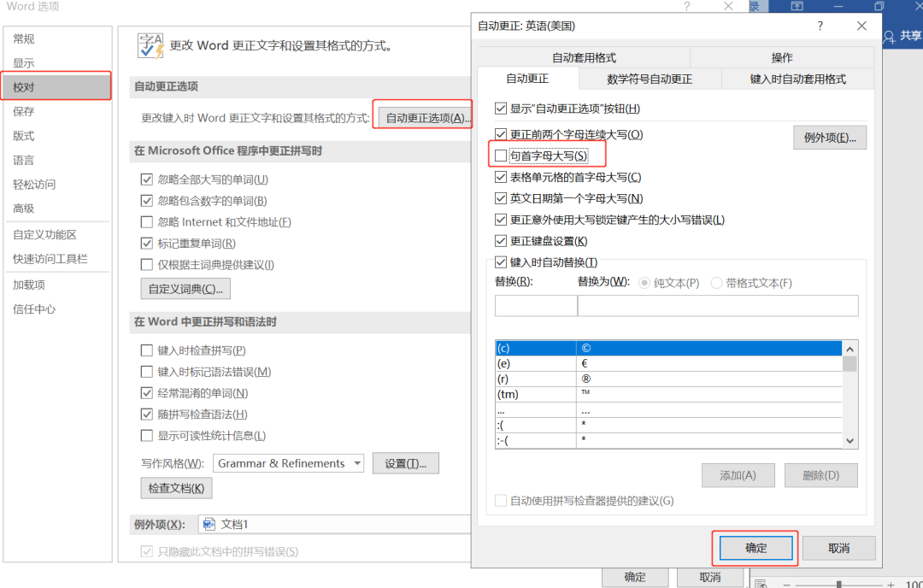Toggle 随拼写检查语法 checkbox

(147, 414)
